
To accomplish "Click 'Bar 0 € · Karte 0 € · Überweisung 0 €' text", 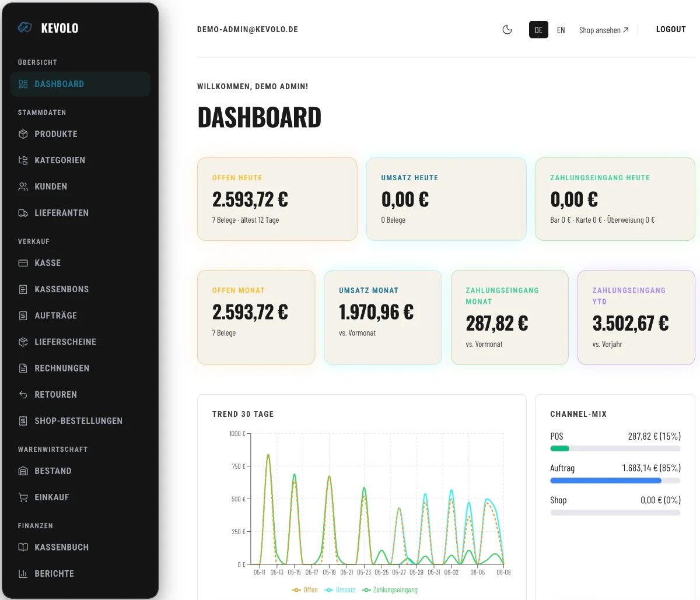I will [603, 220].
